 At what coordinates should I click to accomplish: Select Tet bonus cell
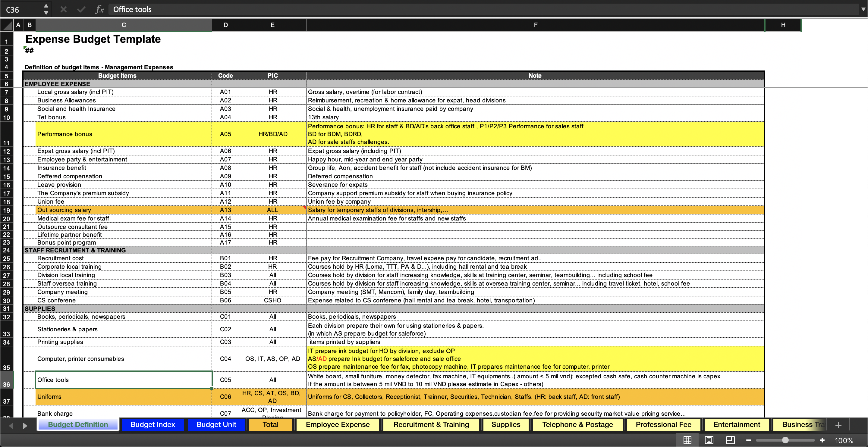(124, 117)
